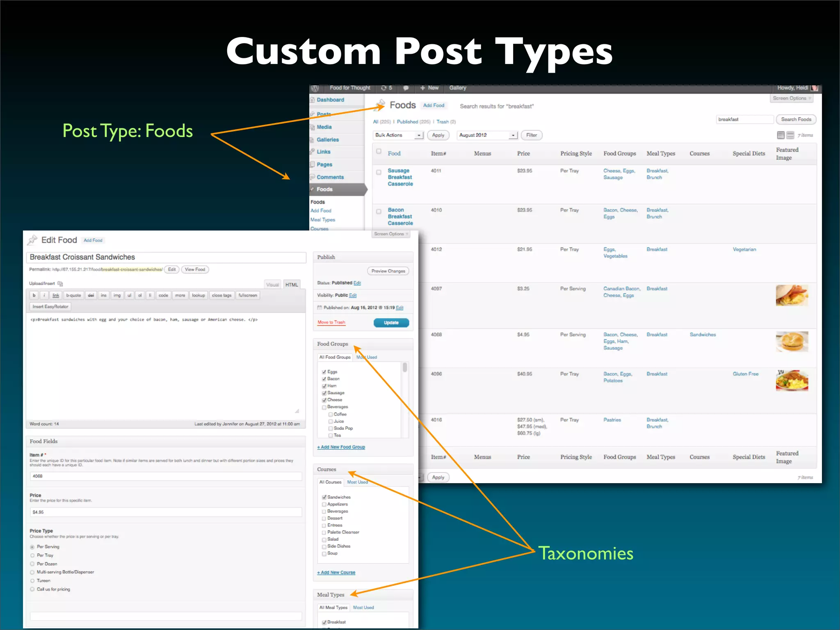840x630 pixels.
Task: Check the Beverages food group checkbox
Action: click(x=324, y=407)
